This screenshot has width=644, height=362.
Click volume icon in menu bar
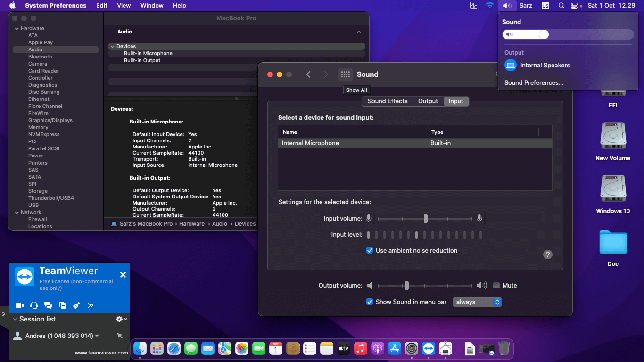click(x=506, y=6)
